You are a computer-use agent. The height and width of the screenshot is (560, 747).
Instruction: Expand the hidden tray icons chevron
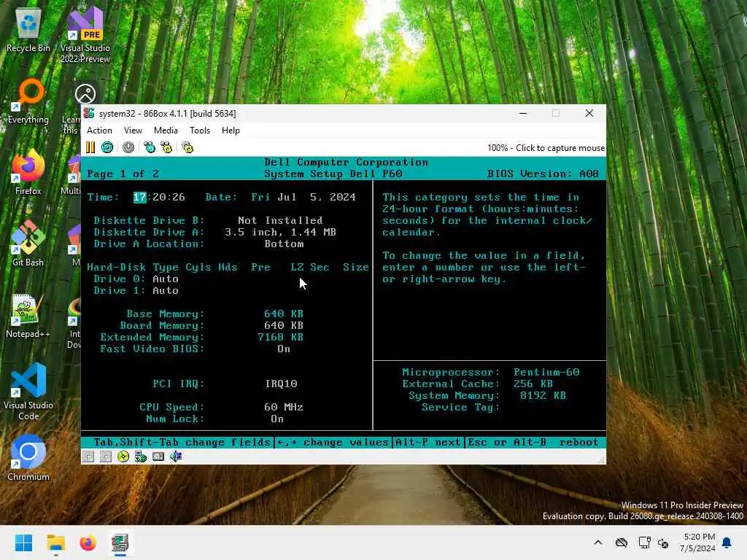click(598, 542)
